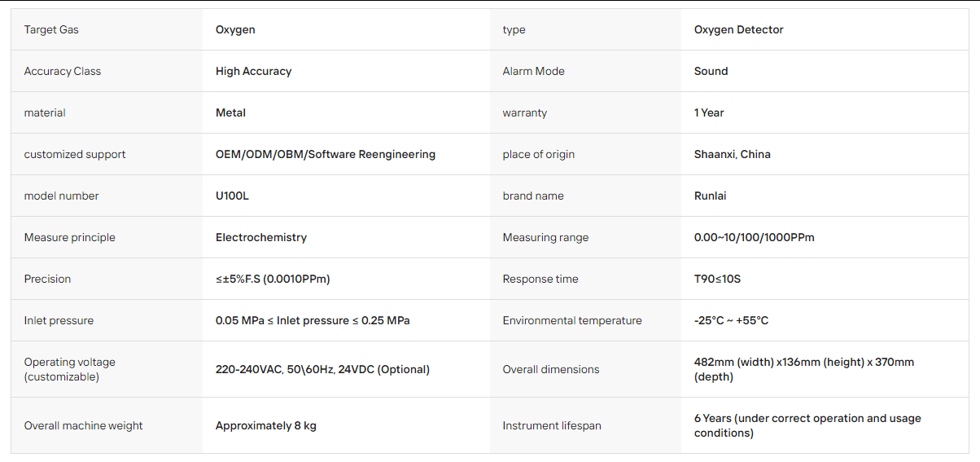This screenshot has height=462, width=980.
Task: Click the U100L model number
Action: tap(232, 196)
